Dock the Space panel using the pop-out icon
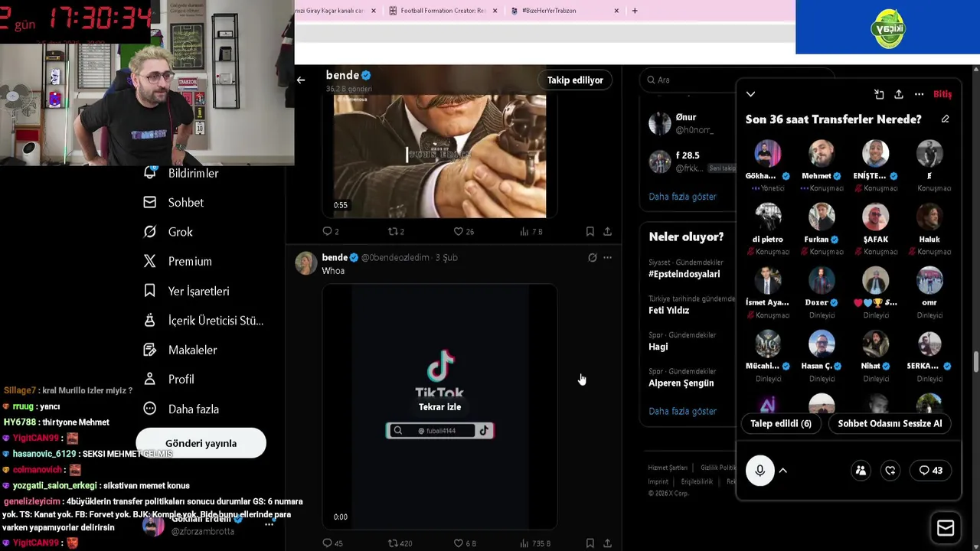Screen dimensions: 980x551 [x=879, y=94]
